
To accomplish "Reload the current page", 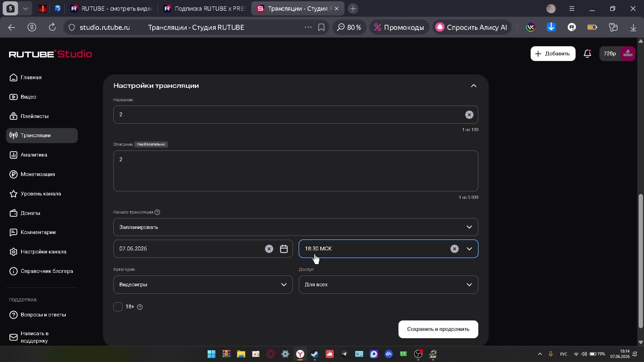I will tap(52, 27).
